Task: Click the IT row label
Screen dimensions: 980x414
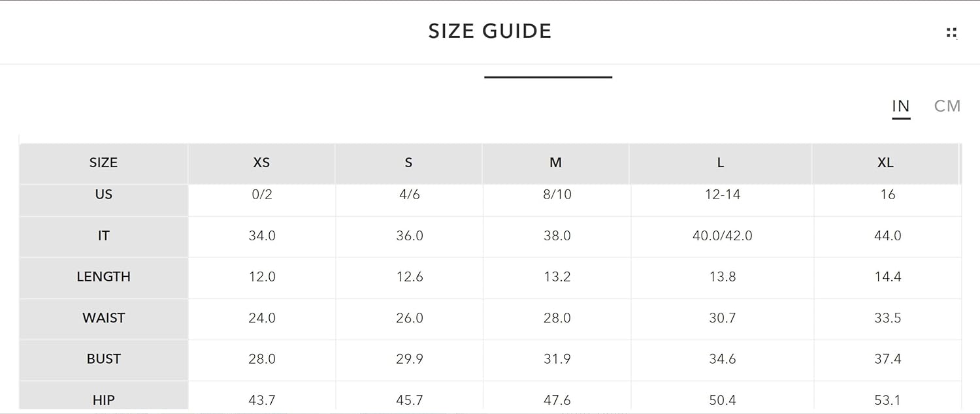Action: 104,236
